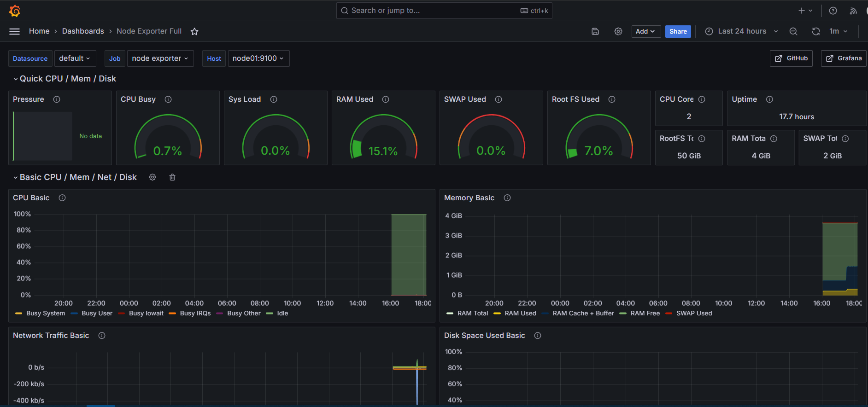Viewport: 868px width, 407px height.
Task: Open the Datasource default dropdown
Action: pos(75,58)
